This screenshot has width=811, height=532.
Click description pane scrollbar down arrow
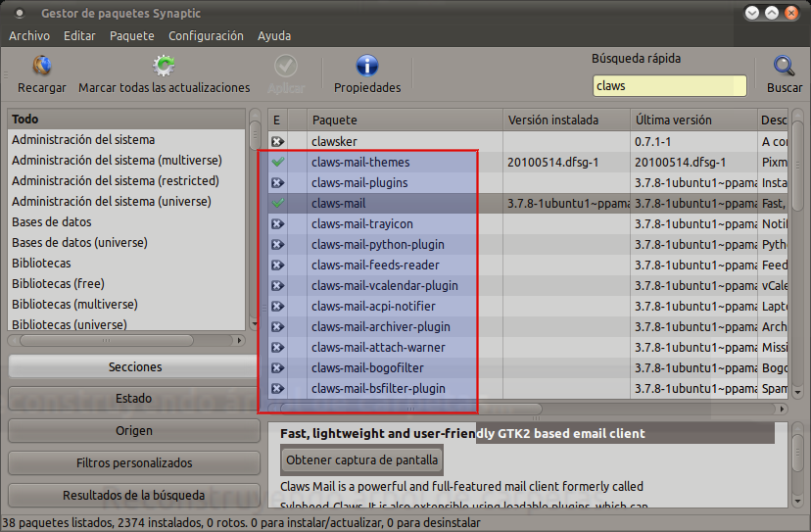coord(797,501)
